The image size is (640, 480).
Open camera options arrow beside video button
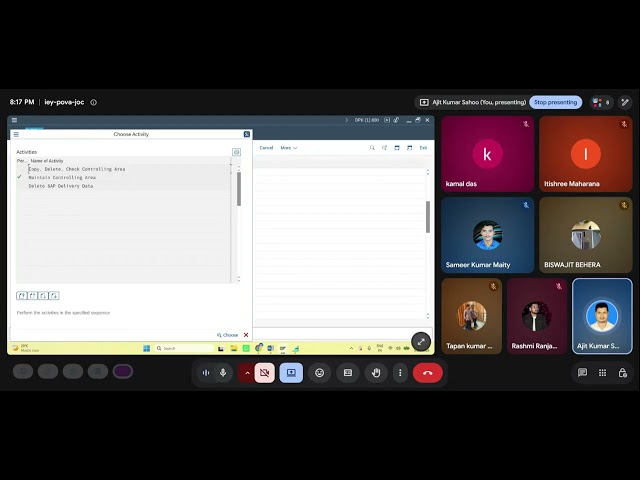point(247,373)
